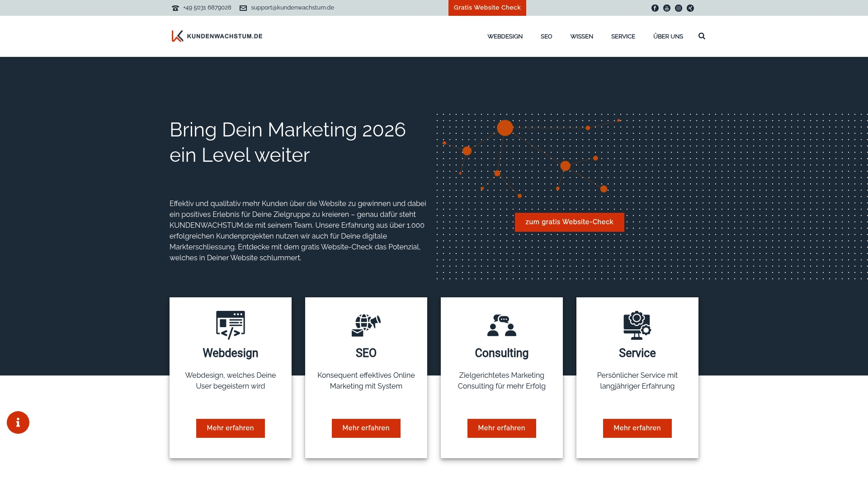Click the Gratis Website Check button
The height and width of the screenshot is (488, 868).
pyautogui.click(x=487, y=8)
